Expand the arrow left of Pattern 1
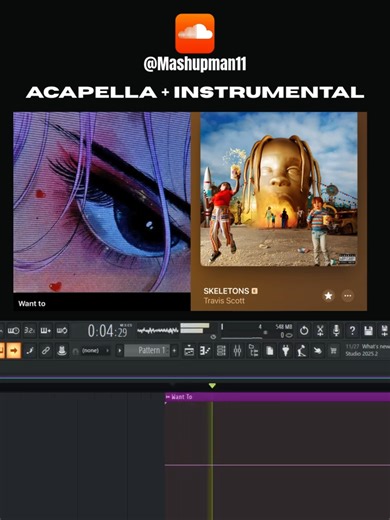Viewport: 390px width, 520px height. pos(119,351)
